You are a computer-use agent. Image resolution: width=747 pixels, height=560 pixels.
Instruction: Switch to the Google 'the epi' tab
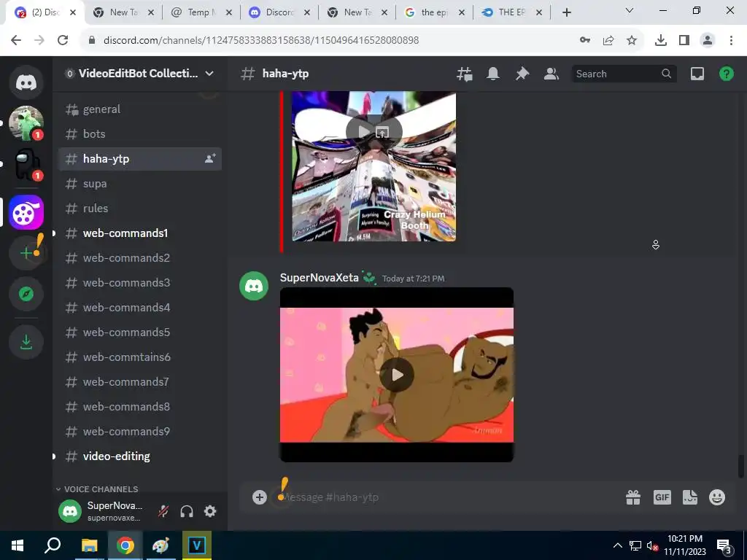434,12
